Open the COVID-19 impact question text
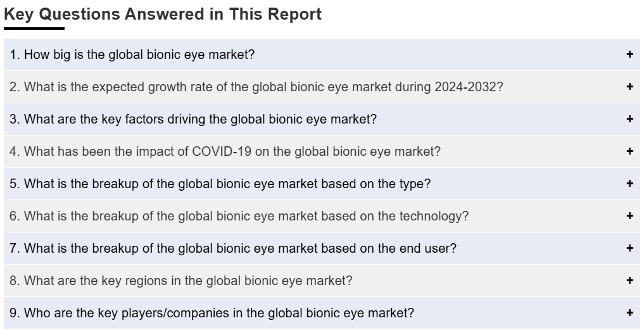The image size is (644, 330). point(225,151)
